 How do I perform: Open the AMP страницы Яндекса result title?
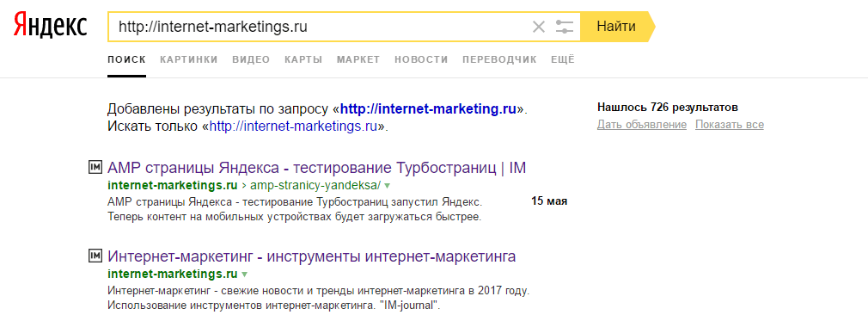316,168
